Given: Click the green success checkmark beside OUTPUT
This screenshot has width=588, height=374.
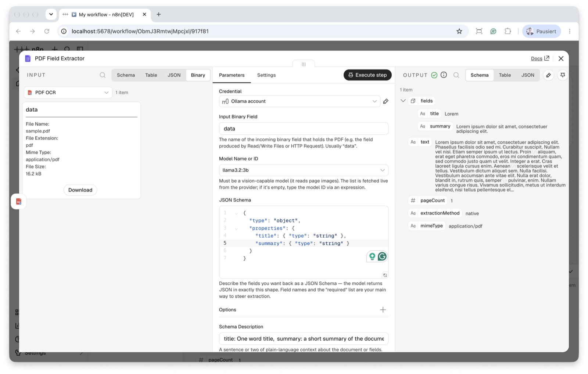Looking at the screenshot, I should pyautogui.click(x=434, y=75).
